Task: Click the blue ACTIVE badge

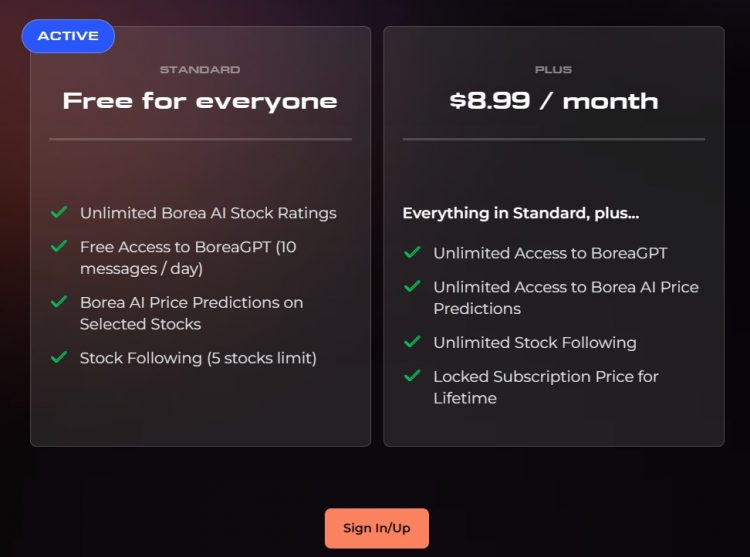Action: click(x=68, y=36)
